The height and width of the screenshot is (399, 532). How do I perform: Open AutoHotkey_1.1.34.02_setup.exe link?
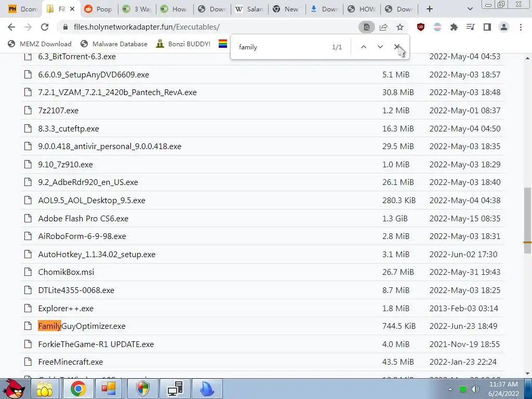pyautogui.click(x=97, y=255)
